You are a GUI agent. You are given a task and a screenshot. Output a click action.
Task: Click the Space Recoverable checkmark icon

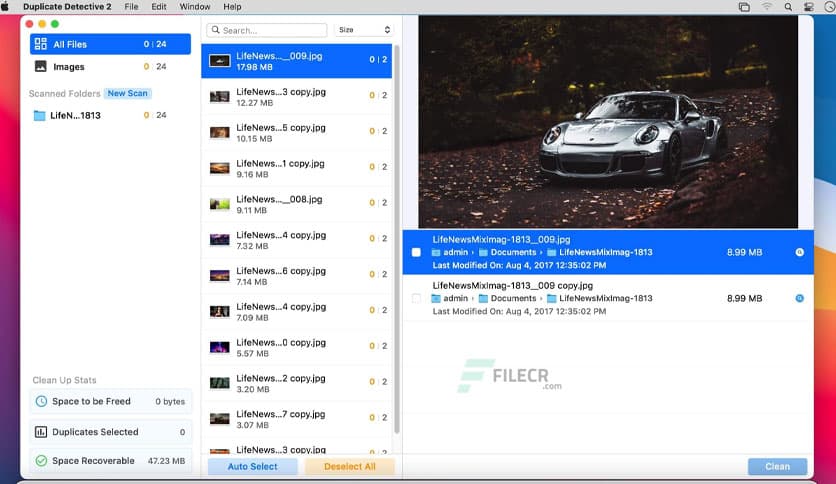pos(41,461)
